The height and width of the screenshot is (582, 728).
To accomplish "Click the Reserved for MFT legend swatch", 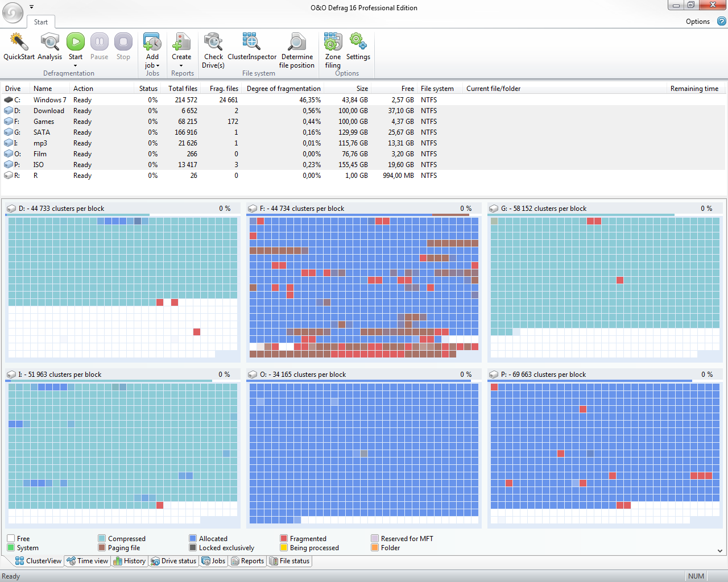I will [x=375, y=538].
